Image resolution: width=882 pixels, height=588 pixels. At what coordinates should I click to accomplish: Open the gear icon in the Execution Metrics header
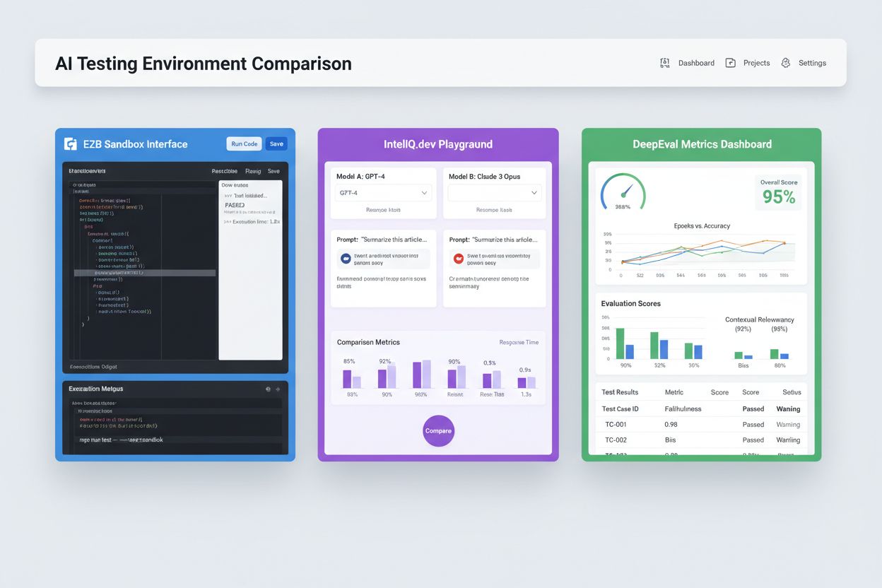click(268, 389)
